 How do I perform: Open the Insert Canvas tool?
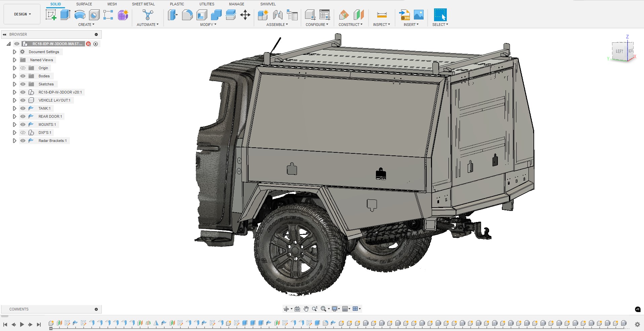point(418,15)
